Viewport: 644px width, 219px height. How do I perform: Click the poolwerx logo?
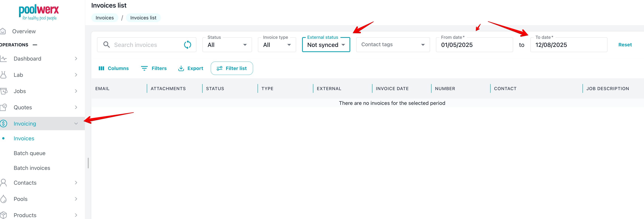(39, 12)
